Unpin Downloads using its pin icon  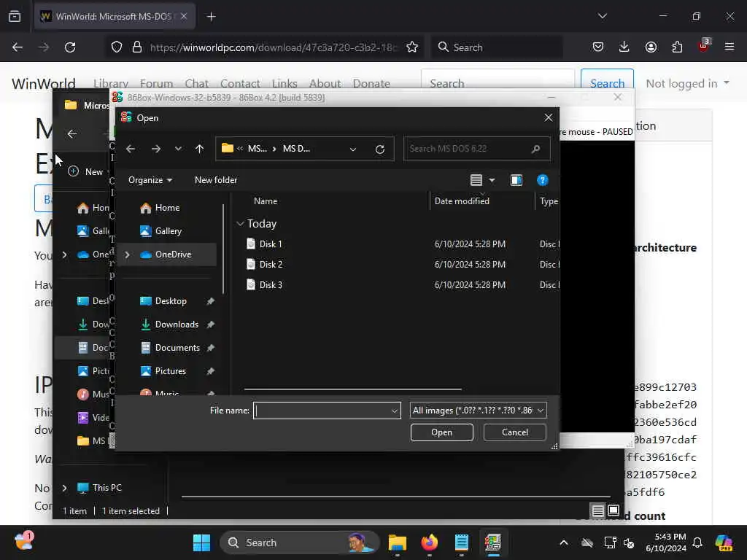click(211, 324)
